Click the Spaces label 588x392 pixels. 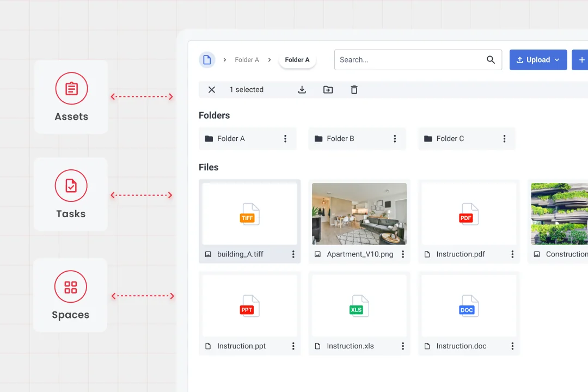pos(70,315)
